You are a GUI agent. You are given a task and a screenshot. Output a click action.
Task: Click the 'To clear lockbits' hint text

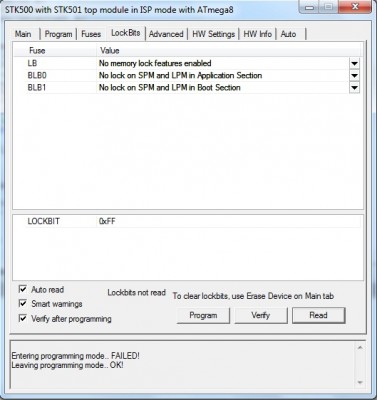click(253, 296)
